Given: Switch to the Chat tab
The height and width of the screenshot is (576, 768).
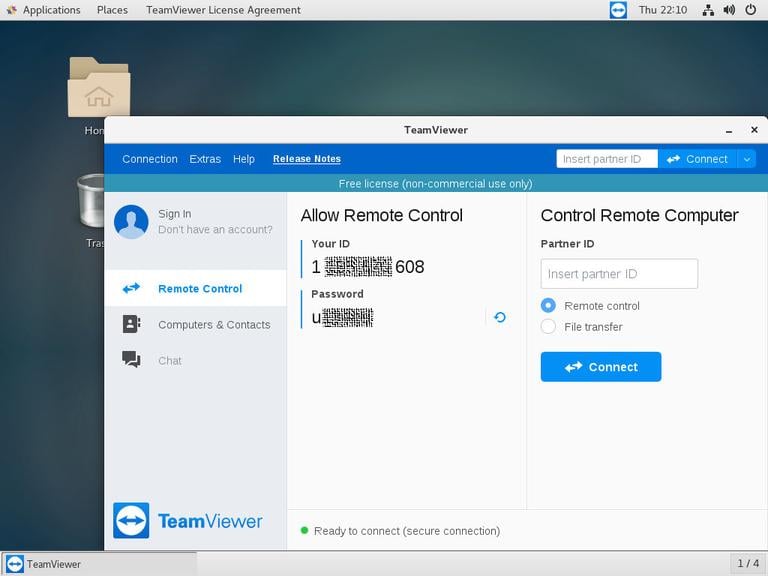Looking at the screenshot, I should click(x=195, y=360).
